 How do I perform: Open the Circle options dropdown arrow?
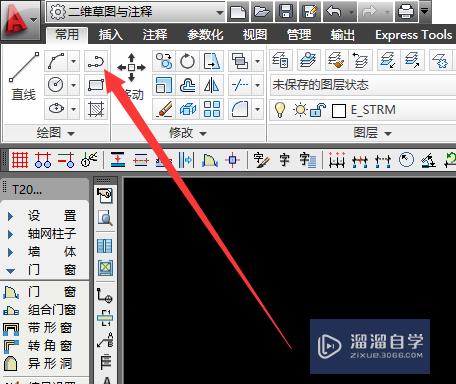tap(74, 85)
